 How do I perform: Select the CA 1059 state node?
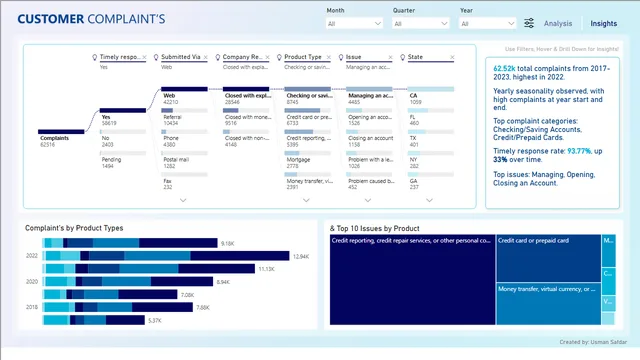pyautogui.click(x=431, y=96)
